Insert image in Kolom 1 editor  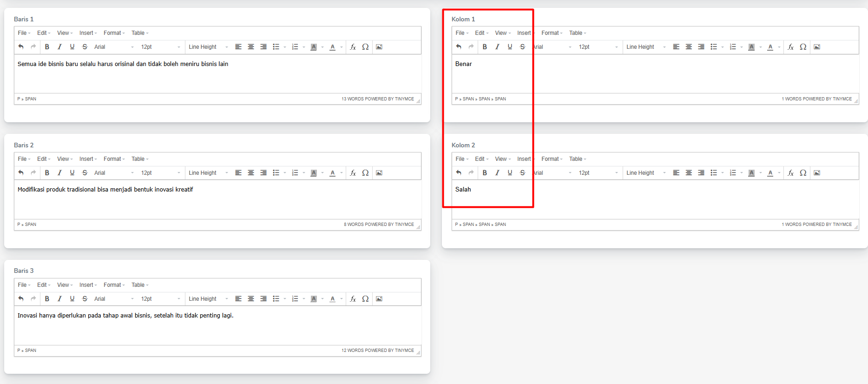pos(817,47)
